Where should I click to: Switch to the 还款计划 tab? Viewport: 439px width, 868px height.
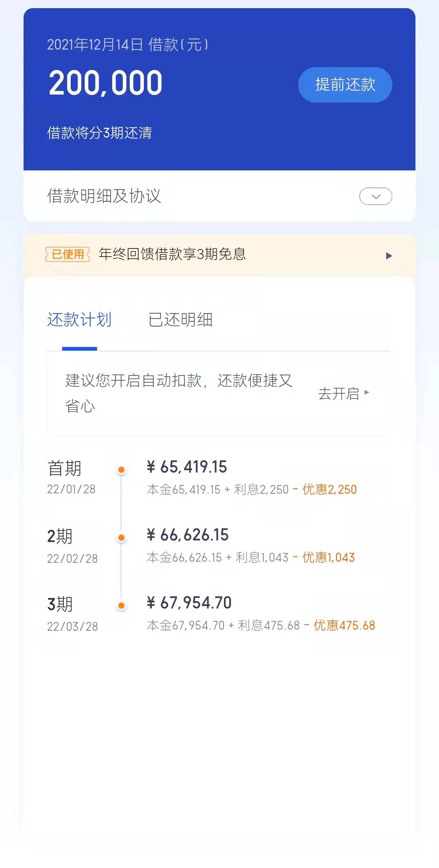click(x=79, y=320)
